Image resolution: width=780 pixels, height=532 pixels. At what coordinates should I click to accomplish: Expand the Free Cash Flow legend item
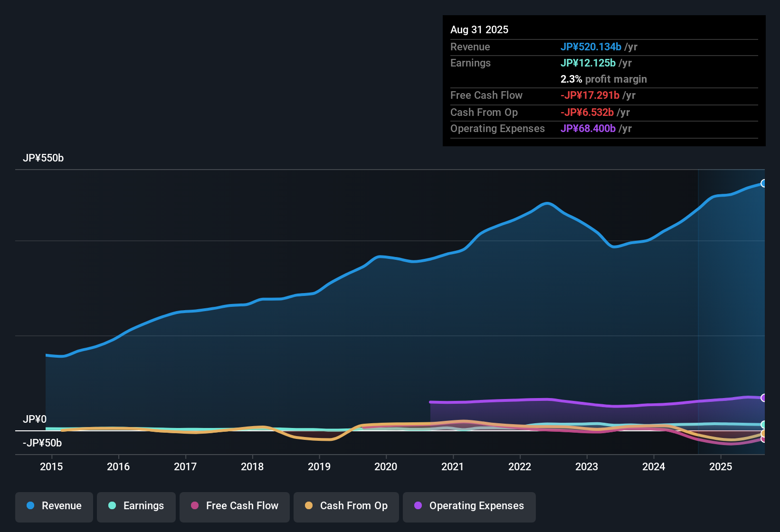234,506
